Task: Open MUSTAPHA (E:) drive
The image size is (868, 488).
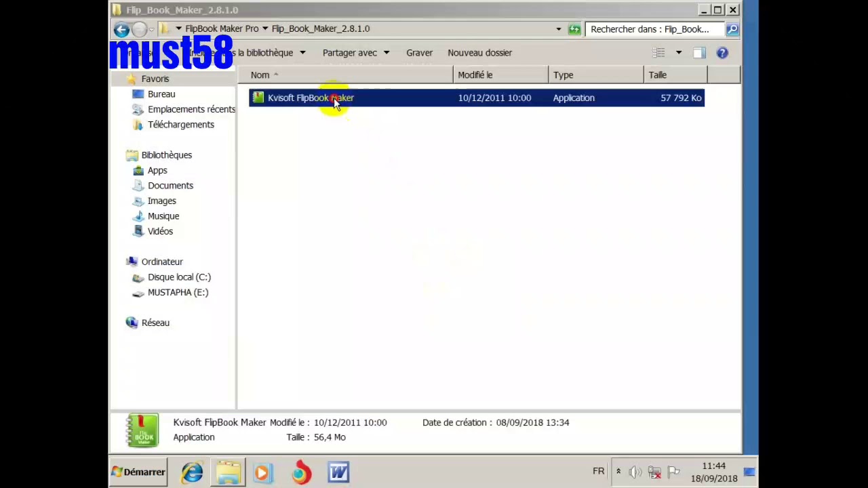Action: tap(178, 293)
